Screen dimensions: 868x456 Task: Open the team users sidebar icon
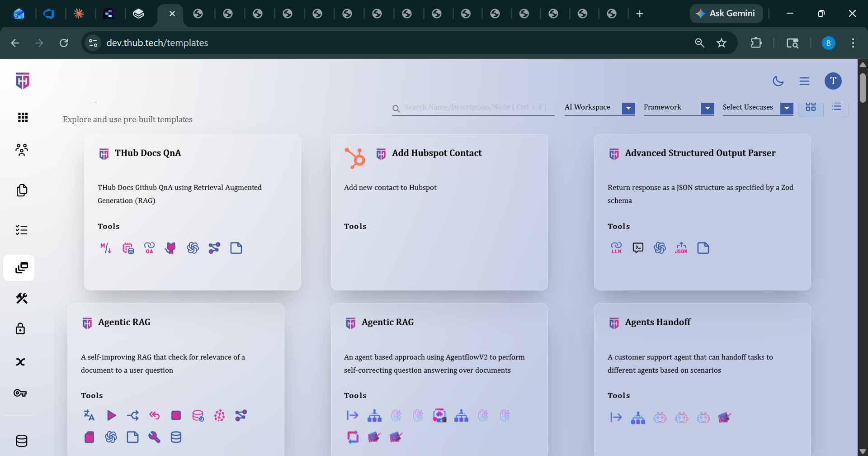pyautogui.click(x=21, y=150)
